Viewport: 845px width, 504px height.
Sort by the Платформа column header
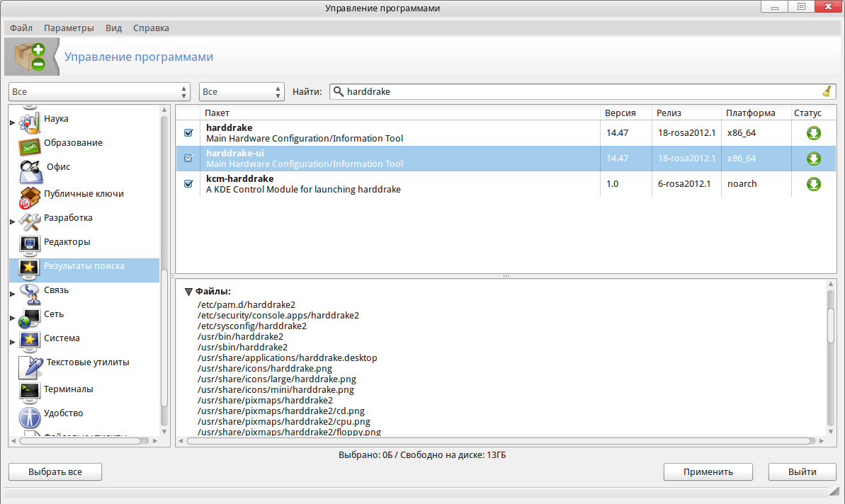click(x=756, y=113)
